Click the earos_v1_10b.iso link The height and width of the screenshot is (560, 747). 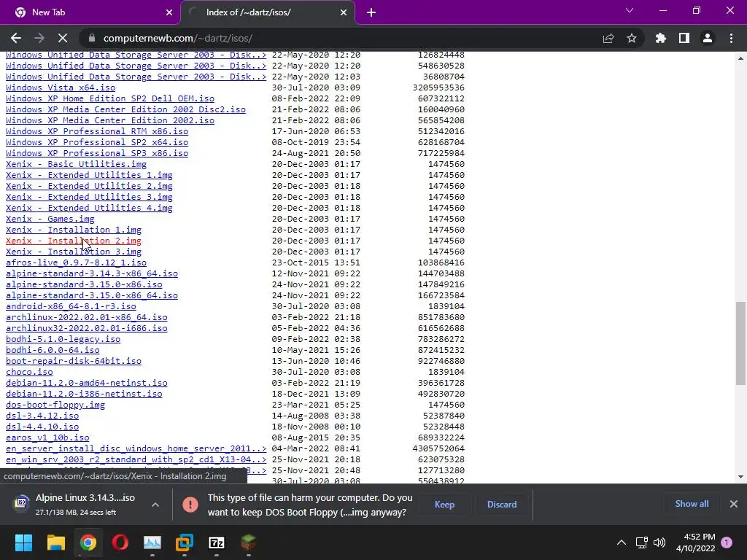tap(47, 438)
